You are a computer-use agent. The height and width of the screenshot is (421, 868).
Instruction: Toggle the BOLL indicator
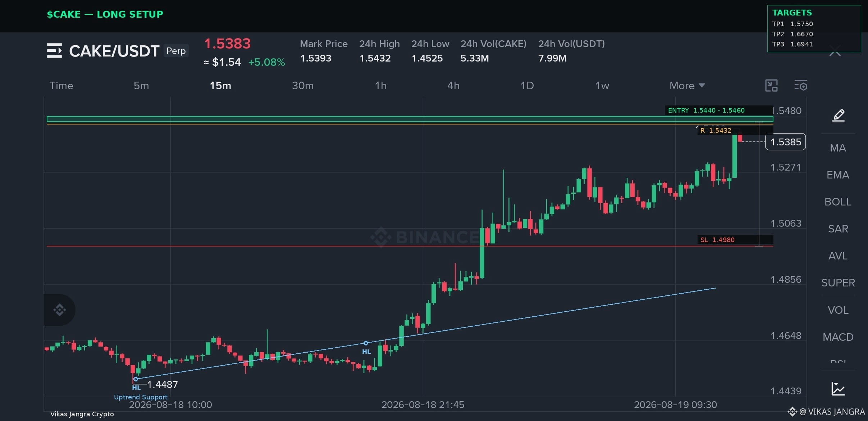pyautogui.click(x=838, y=202)
